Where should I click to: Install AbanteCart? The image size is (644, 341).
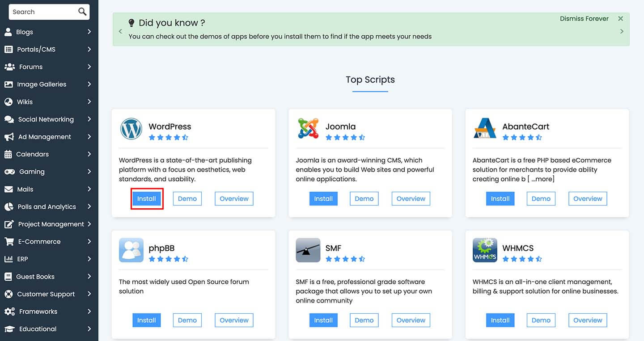coord(500,199)
